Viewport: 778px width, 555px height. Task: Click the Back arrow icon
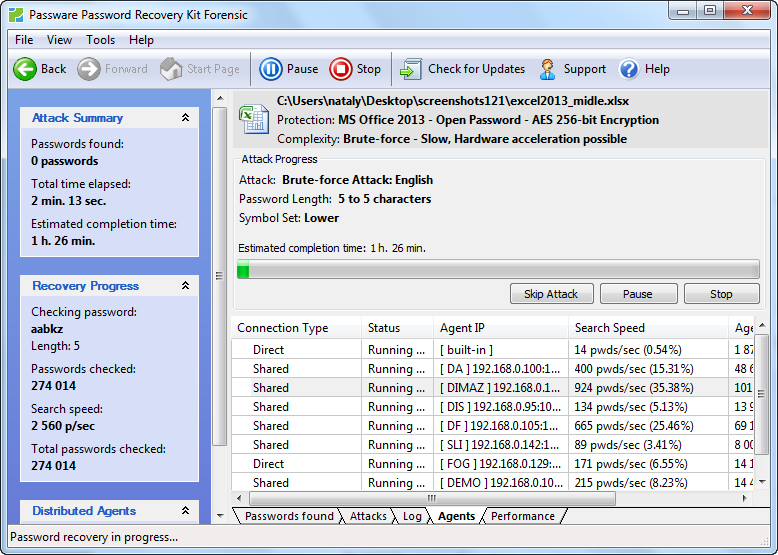(25, 69)
